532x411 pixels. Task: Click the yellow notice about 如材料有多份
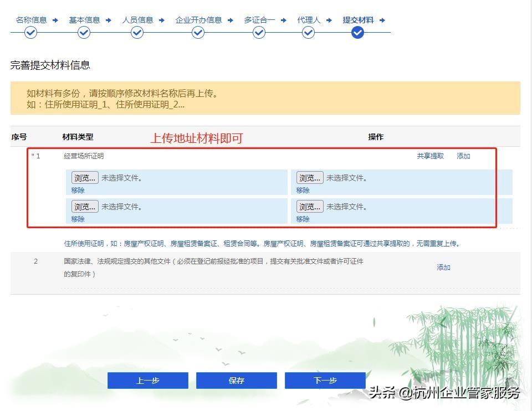(x=265, y=98)
